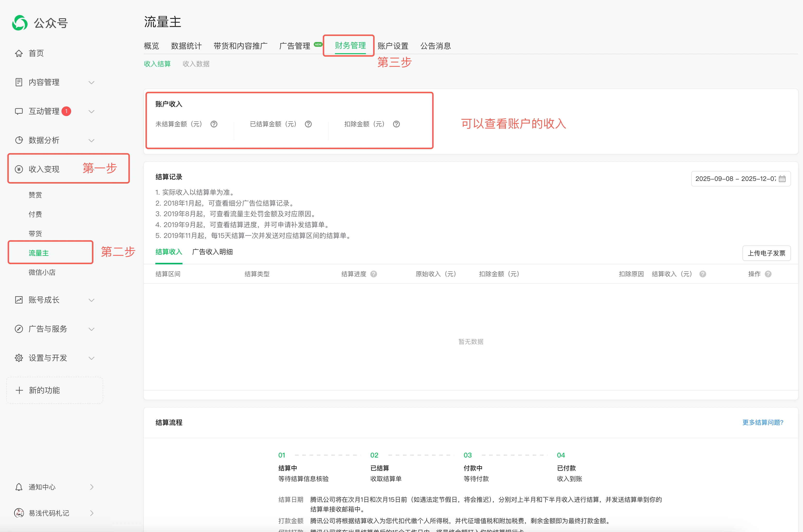Select the 财务管理 tab
Image resolution: width=803 pixels, height=532 pixels.
point(350,45)
